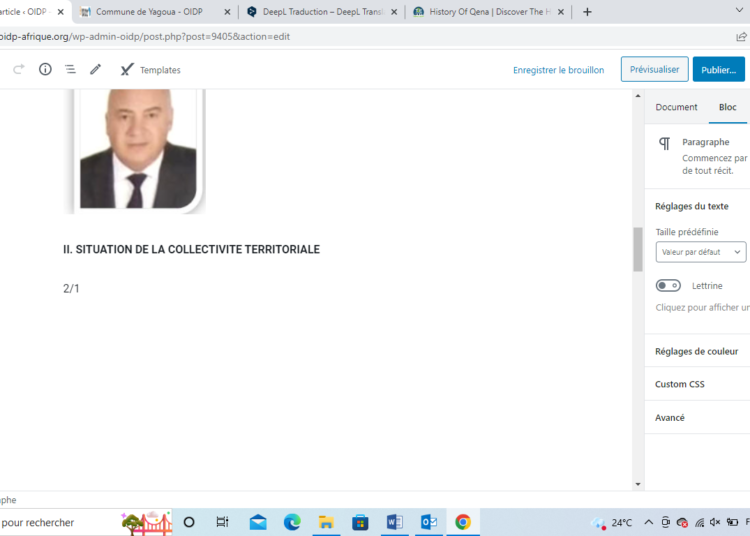Image resolution: width=750 pixels, height=536 pixels.
Task: Click the redo arrow icon
Action: pos(19,69)
